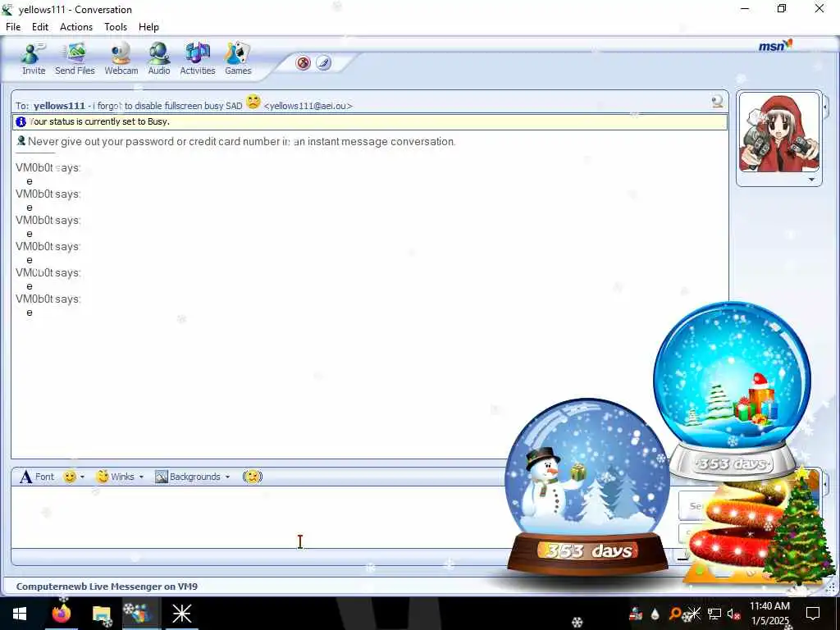Screen dimensions: 840x630
Task: Click the busy status info bar
Action: 370,121
